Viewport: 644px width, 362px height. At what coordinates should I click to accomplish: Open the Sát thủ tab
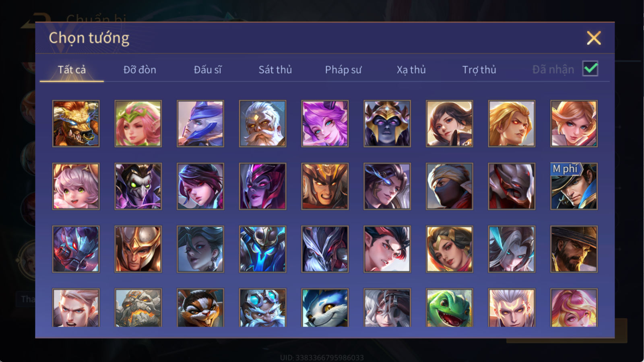tap(275, 70)
